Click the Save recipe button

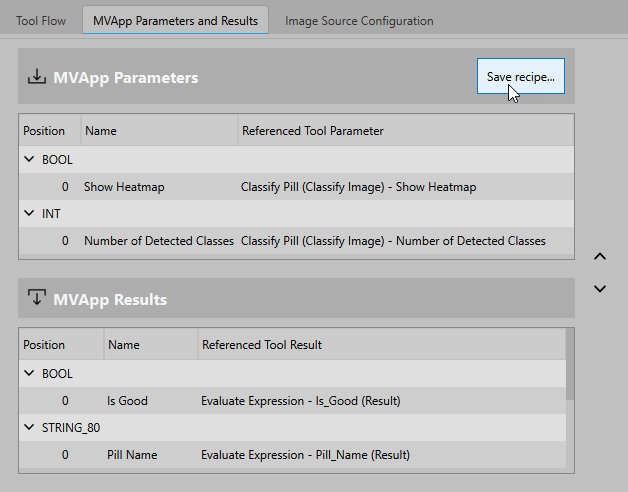click(x=520, y=77)
